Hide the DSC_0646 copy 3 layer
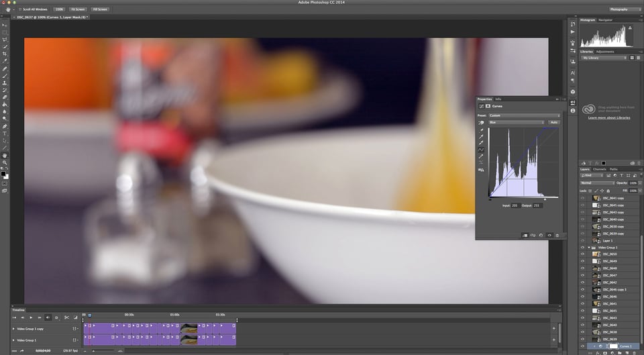Image resolution: width=644 pixels, height=355 pixels. [582, 290]
